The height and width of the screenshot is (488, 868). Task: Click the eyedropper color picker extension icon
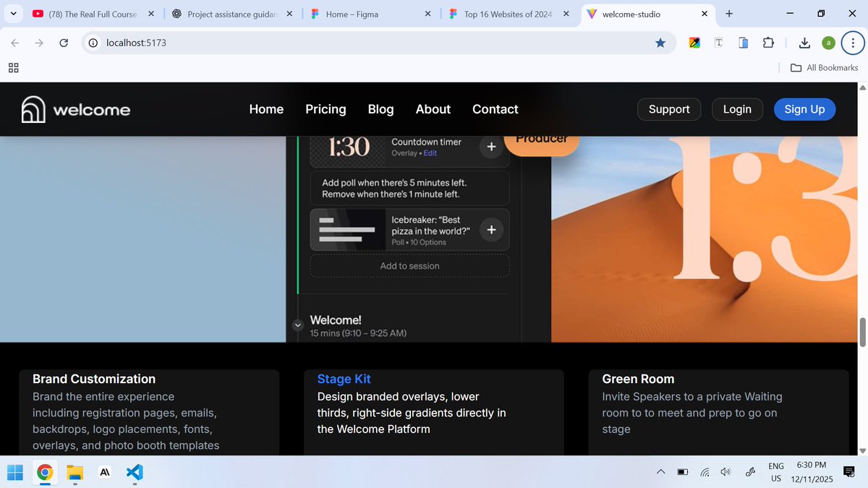[x=694, y=43]
